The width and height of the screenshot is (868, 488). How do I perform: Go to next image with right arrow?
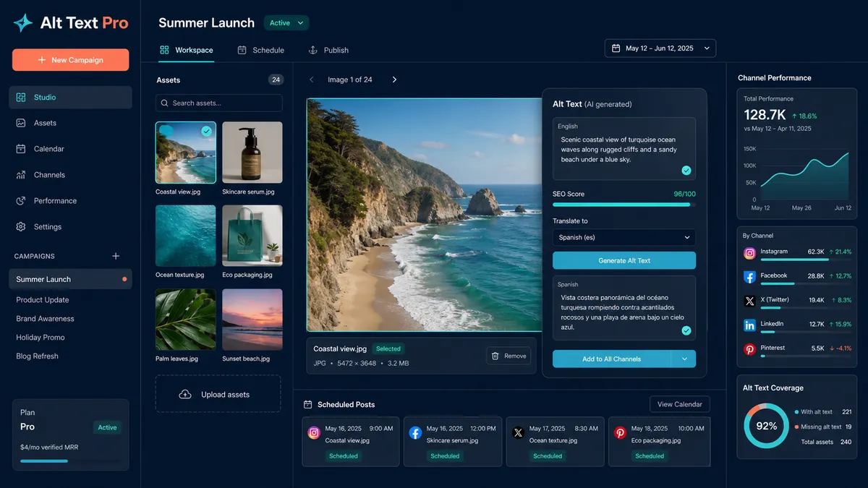pos(394,80)
